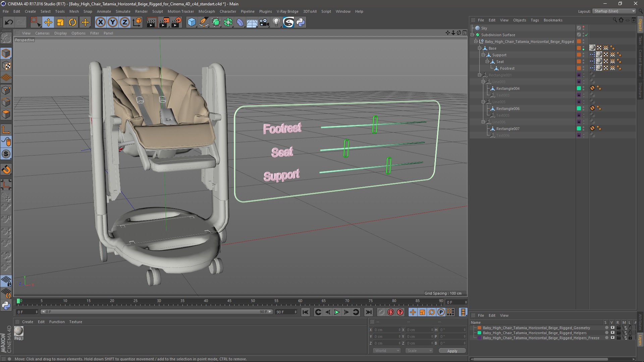Viewport: 644px width, 362px height.
Task: Open the Simulate menu
Action: 123,11
